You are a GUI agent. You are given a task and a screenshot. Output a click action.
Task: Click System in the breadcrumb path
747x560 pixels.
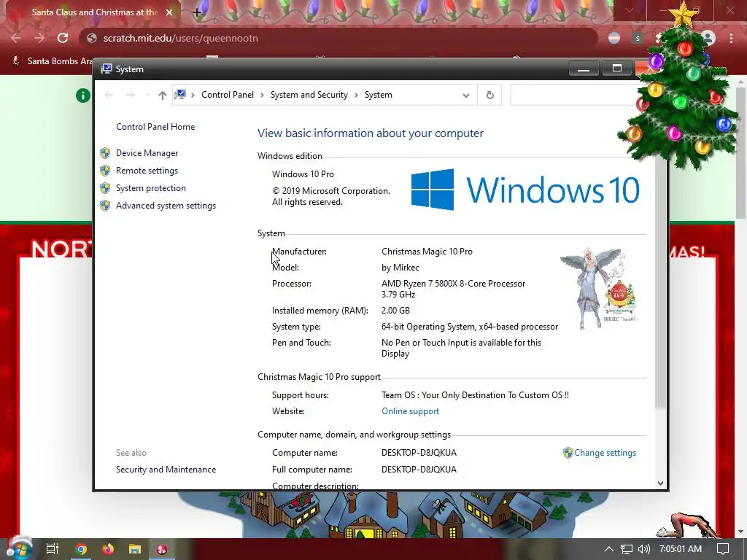point(379,95)
